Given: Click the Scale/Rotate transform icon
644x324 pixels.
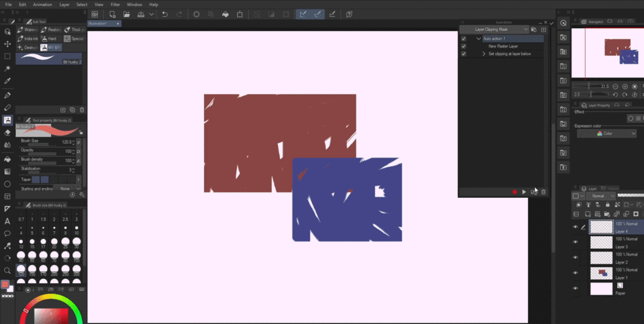Looking at the screenshot, I should pyautogui.click(x=239, y=14).
